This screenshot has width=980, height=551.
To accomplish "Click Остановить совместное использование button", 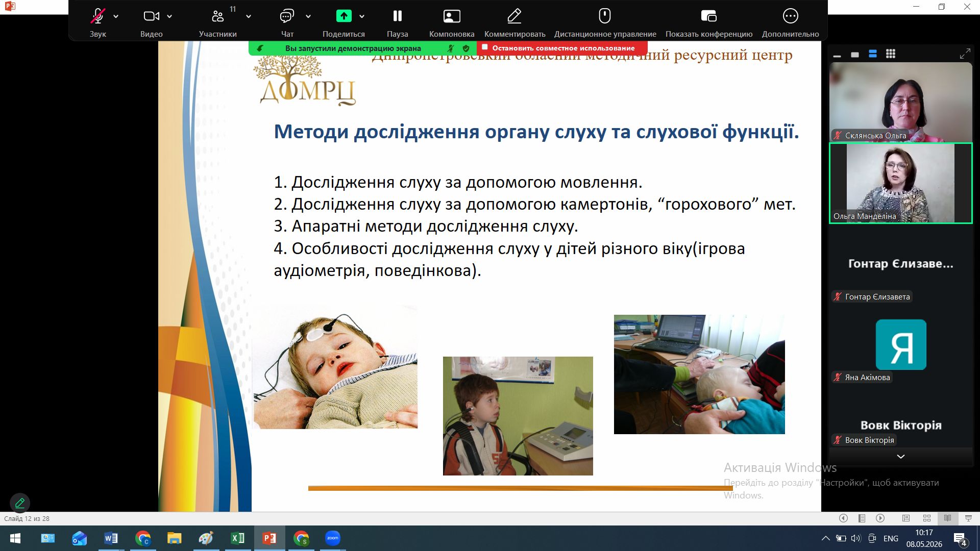I will pos(562,48).
